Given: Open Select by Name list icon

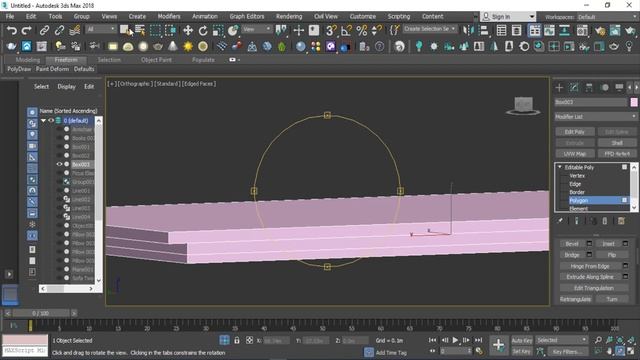Looking at the screenshot, I should coord(140,31).
